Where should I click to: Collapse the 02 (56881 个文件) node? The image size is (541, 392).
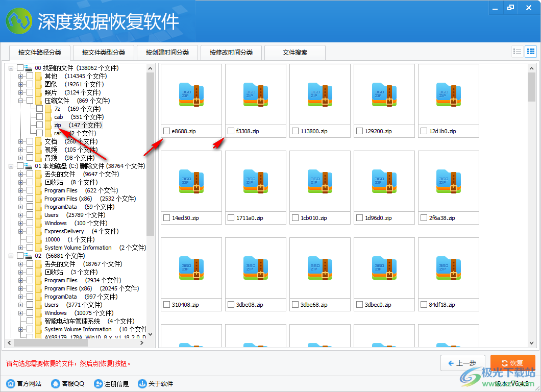pyautogui.click(x=11, y=256)
